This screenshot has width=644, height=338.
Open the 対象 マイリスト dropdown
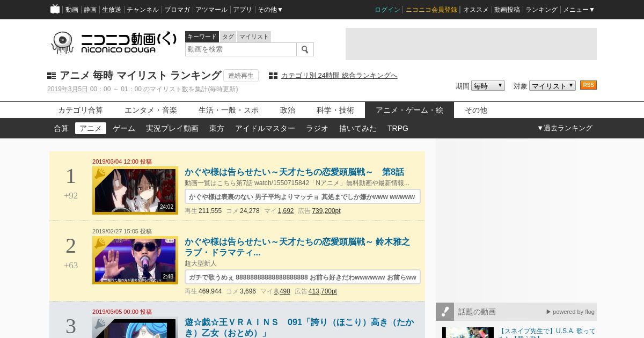(x=552, y=85)
